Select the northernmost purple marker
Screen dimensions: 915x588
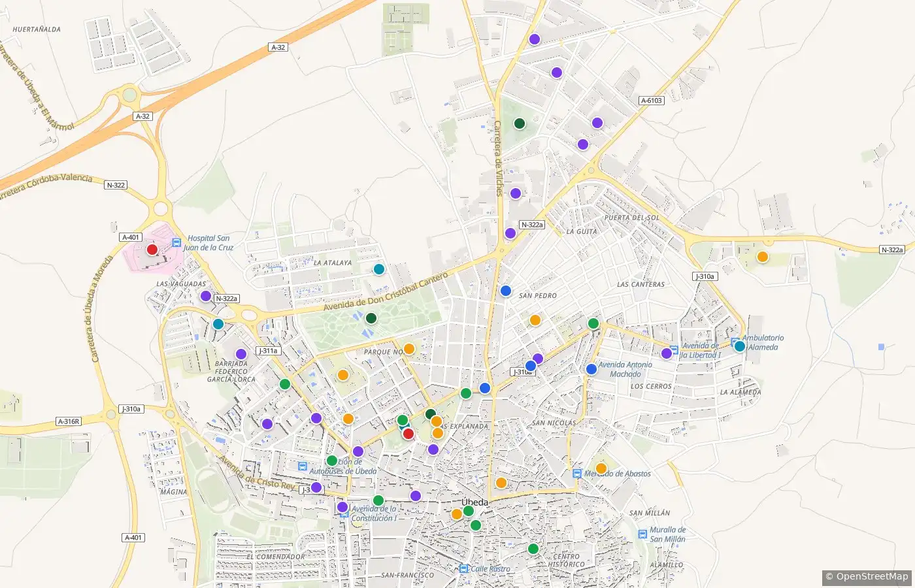(x=535, y=39)
